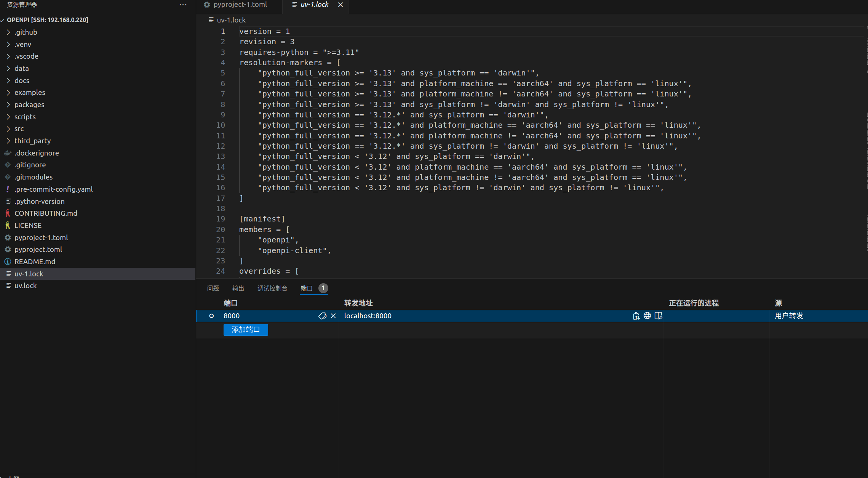Switch to the 问题 panel tab
This screenshot has height=478, width=868.
pyautogui.click(x=213, y=288)
